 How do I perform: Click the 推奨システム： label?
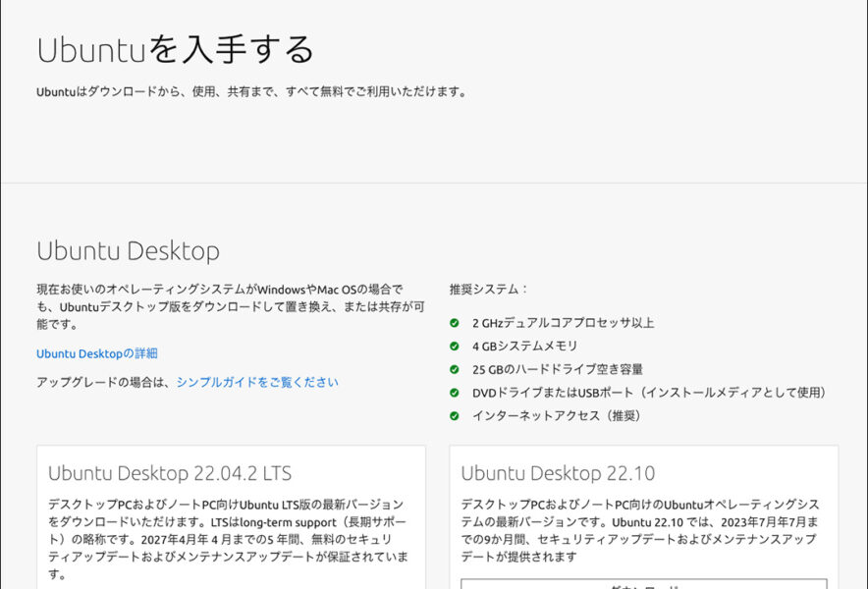(x=489, y=290)
